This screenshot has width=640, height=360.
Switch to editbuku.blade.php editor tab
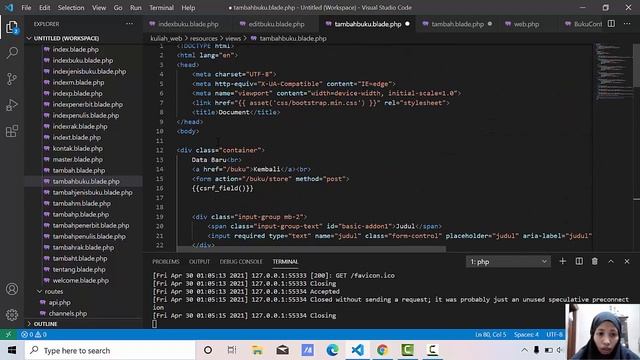coord(276,24)
